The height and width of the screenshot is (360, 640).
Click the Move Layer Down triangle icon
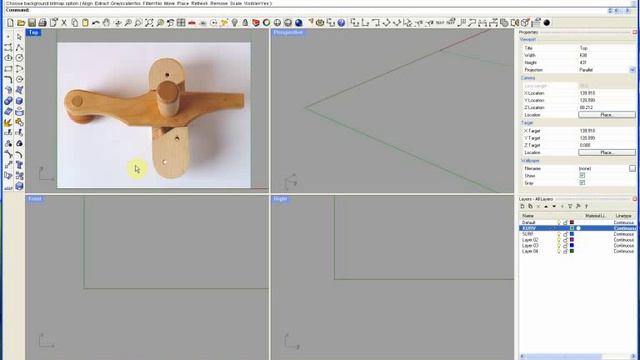(x=554, y=207)
